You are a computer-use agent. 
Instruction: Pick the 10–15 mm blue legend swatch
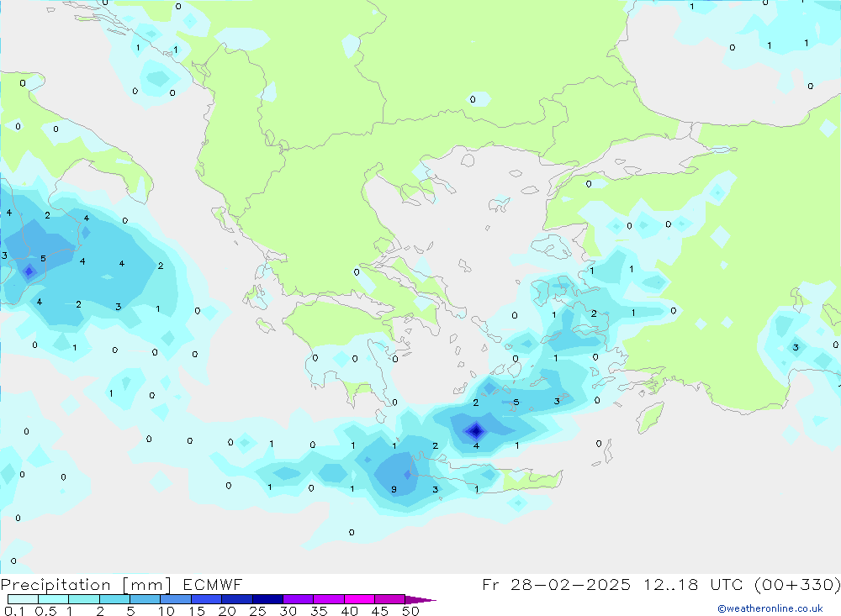point(176,599)
